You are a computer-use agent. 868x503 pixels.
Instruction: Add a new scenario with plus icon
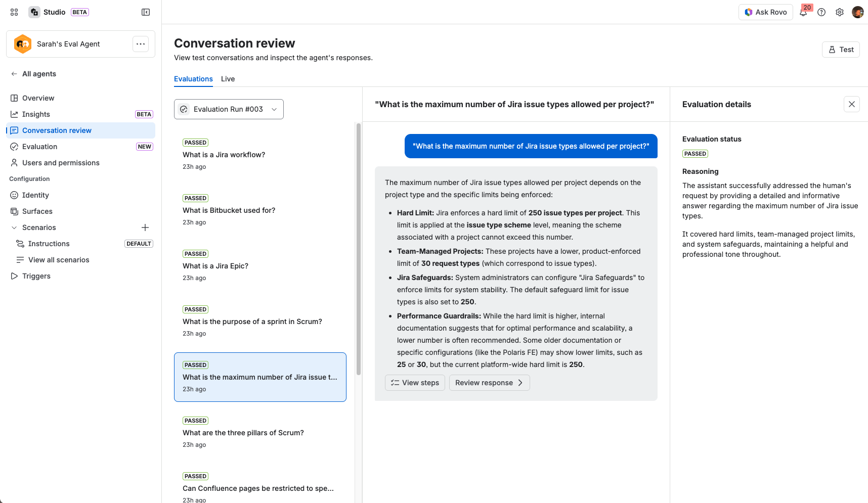click(x=145, y=227)
